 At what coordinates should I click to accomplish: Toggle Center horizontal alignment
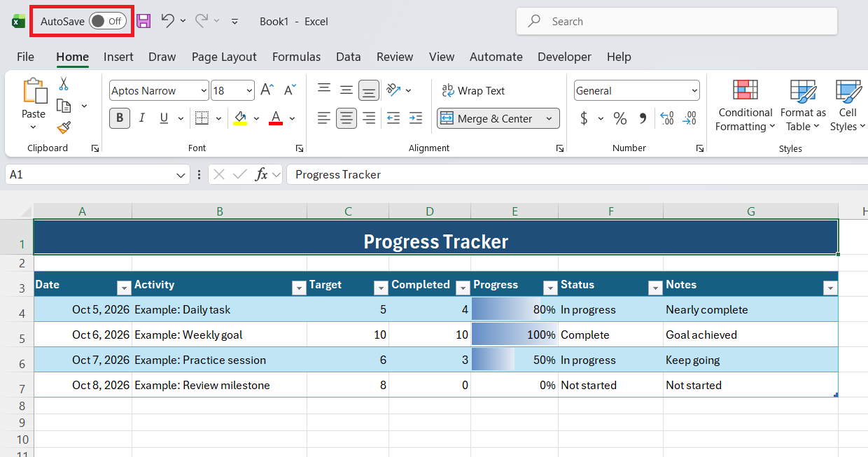346,118
